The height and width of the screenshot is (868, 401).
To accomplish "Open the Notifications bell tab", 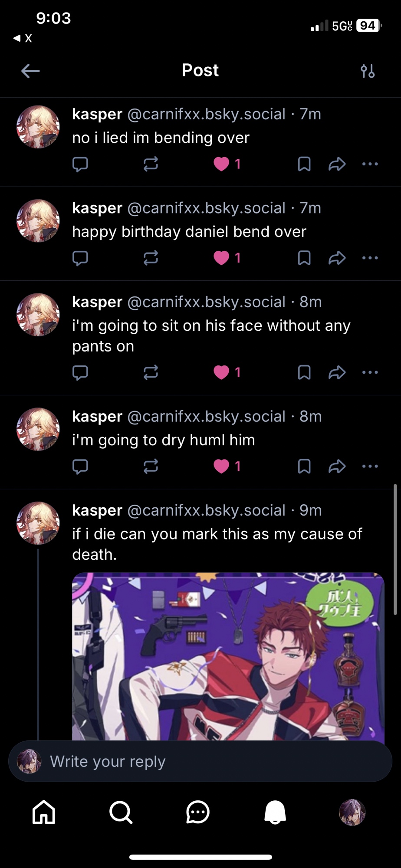I will tap(275, 812).
